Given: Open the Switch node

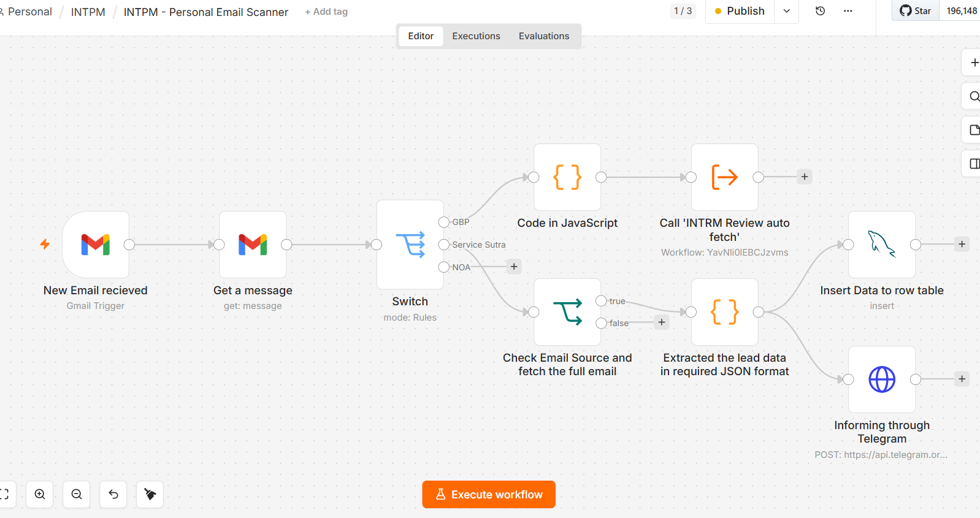Looking at the screenshot, I should click(x=410, y=245).
